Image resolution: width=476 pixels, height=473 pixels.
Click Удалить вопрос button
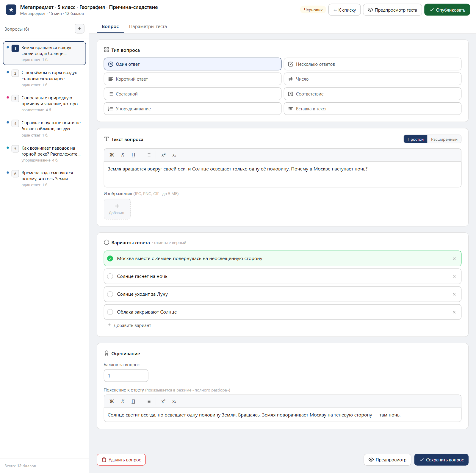click(x=121, y=460)
